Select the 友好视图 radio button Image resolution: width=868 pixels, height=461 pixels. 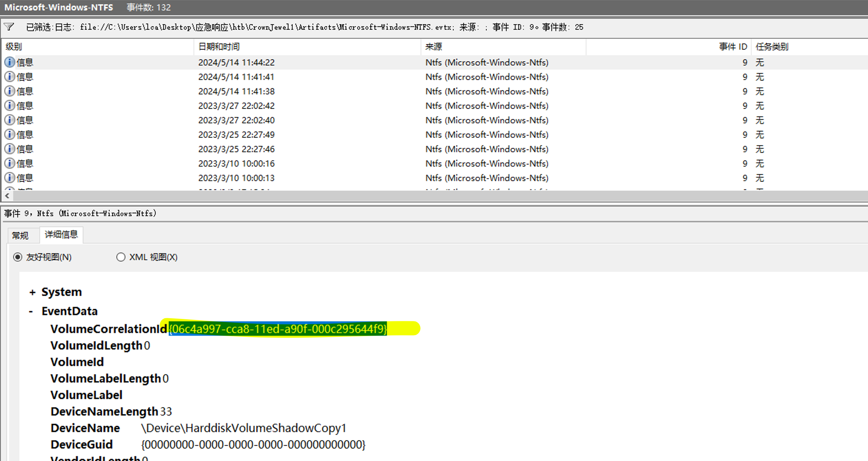tap(18, 257)
